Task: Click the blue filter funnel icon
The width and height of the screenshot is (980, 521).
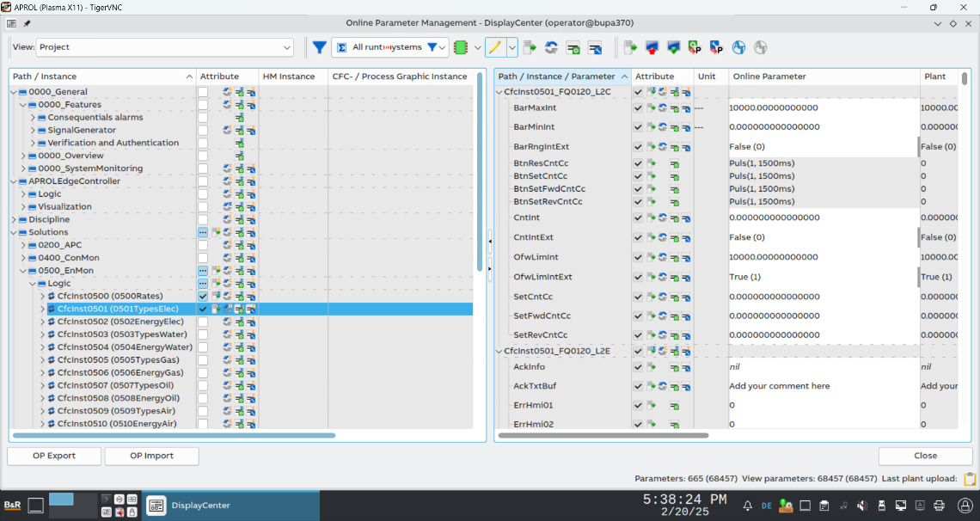Action: pos(319,47)
